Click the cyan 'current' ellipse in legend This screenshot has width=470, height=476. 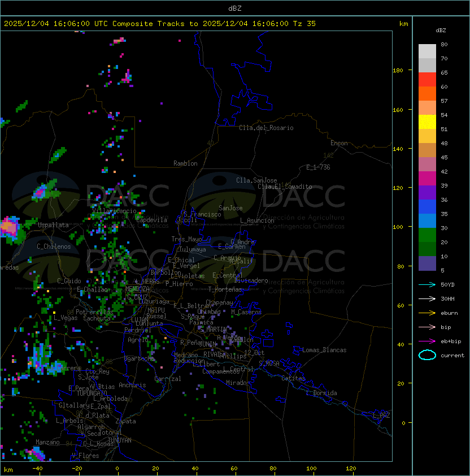427,355
